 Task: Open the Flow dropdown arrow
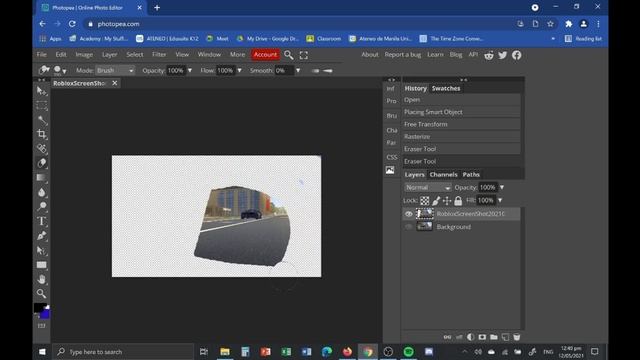pyautogui.click(x=240, y=71)
